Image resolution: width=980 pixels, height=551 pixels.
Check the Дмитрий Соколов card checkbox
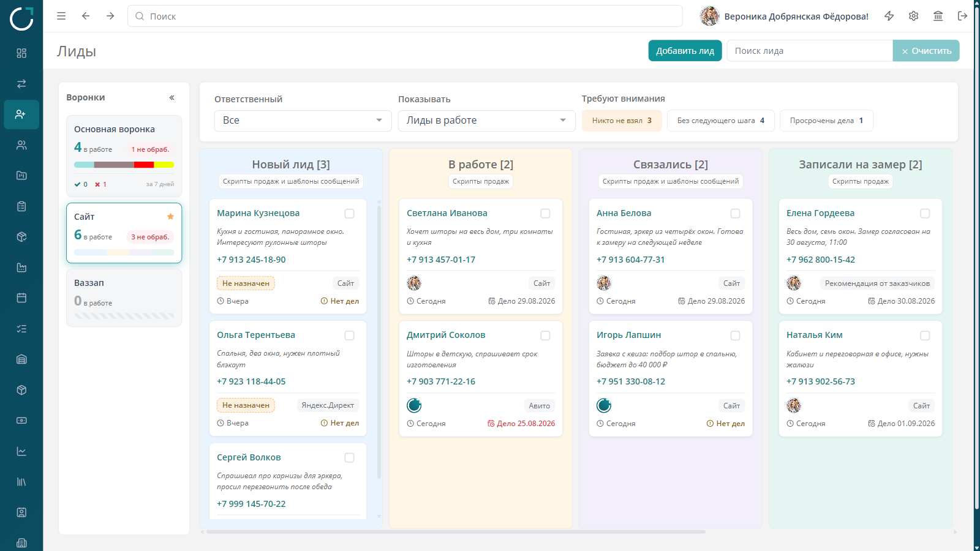545,335
